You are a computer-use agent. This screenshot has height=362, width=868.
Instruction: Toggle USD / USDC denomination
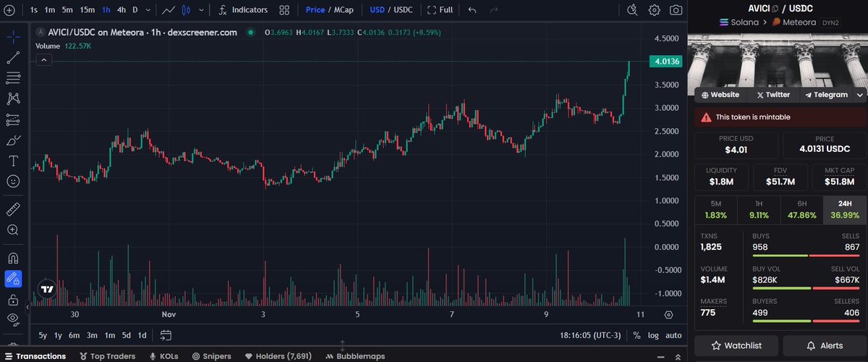[391, 10]
